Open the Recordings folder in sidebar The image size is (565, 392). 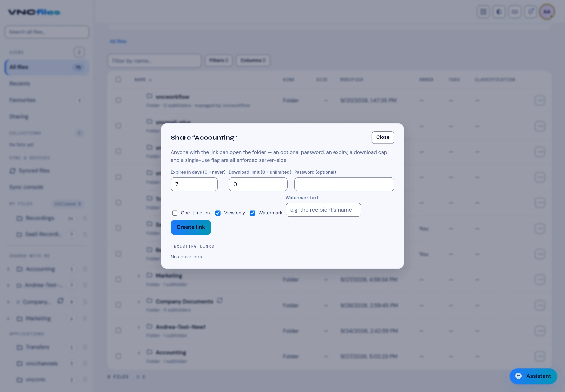click(40, 218)
